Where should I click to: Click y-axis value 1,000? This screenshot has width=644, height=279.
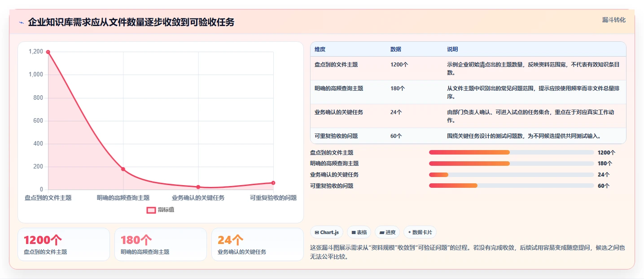tap(36, 75)
